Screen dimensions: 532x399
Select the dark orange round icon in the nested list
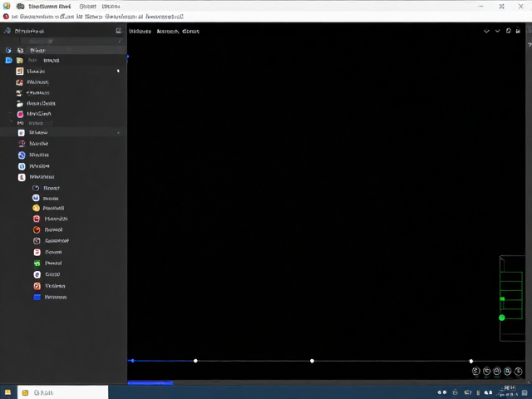37,229
